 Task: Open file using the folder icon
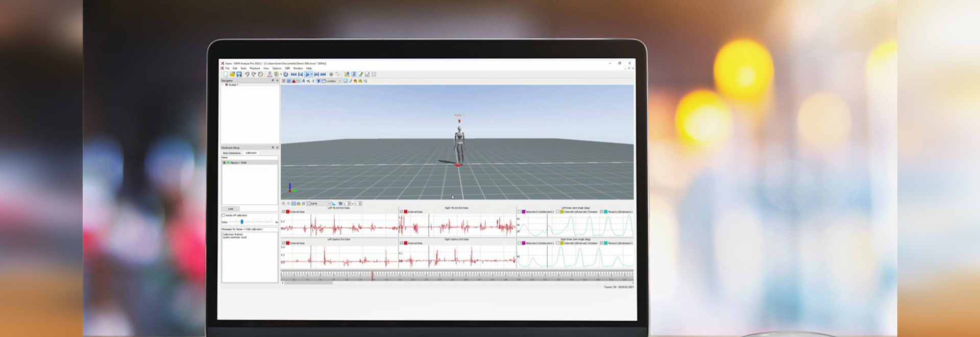tap(232, 75)
